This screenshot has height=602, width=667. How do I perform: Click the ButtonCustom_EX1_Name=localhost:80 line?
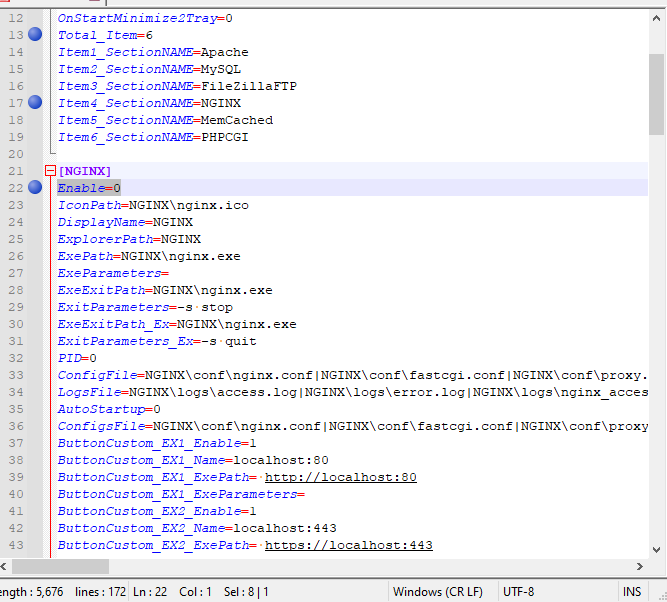[193, 460]
